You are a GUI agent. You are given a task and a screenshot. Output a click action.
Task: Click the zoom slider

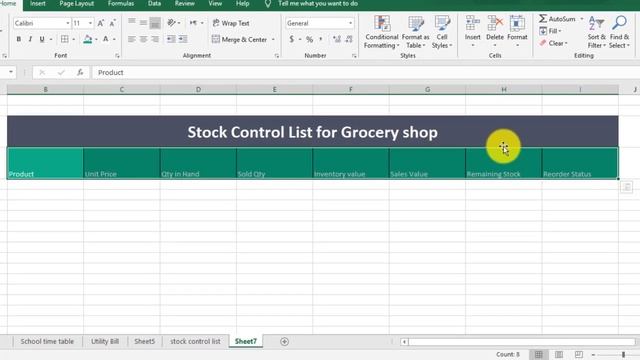pos(623,354)
